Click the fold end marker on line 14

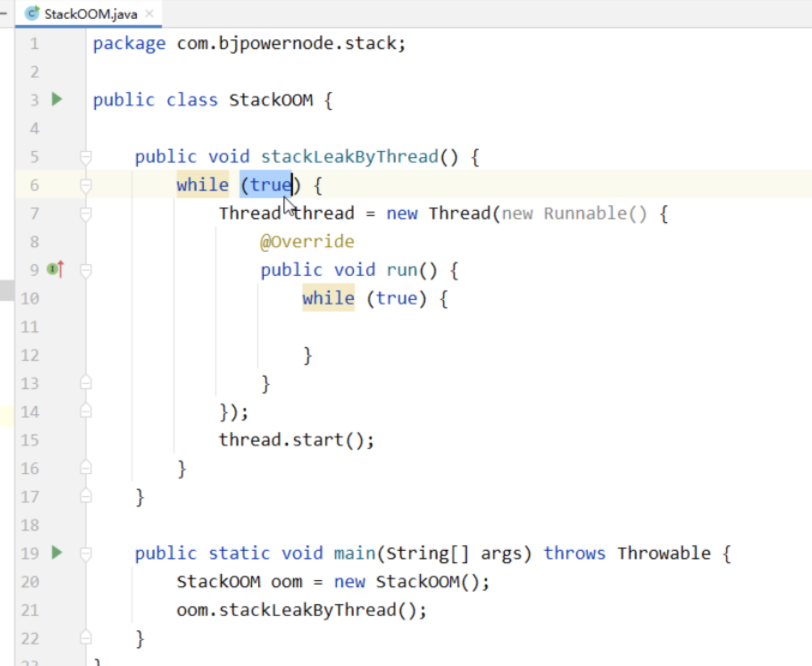pyautogui.click(x=86, y=411)
